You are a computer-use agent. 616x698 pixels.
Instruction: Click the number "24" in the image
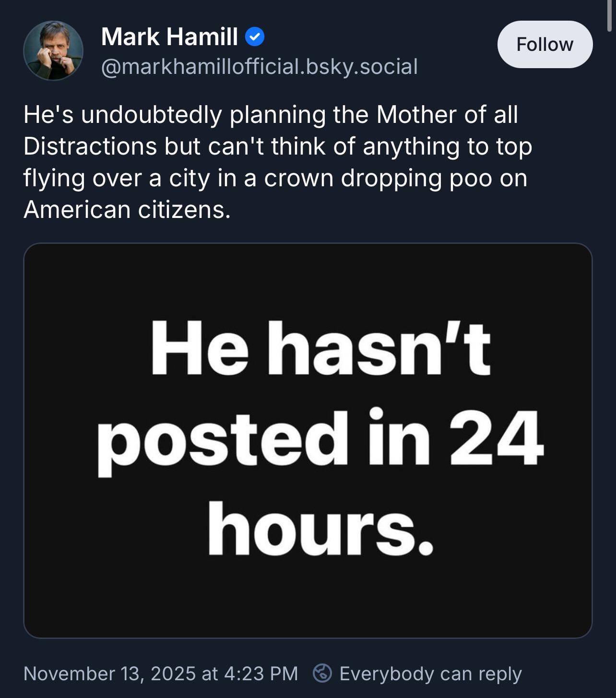click(x=496, y=437)
